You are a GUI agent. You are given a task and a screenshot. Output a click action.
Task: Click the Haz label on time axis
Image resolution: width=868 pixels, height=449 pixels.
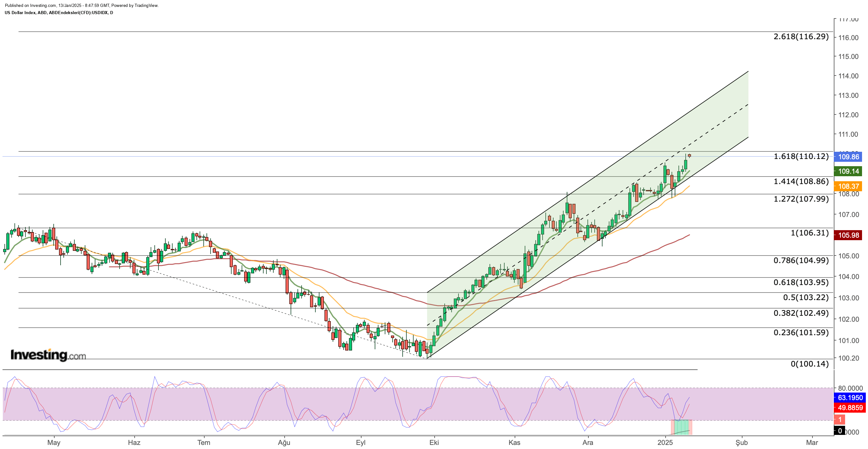pyautogui.click(x=134, y=443)
